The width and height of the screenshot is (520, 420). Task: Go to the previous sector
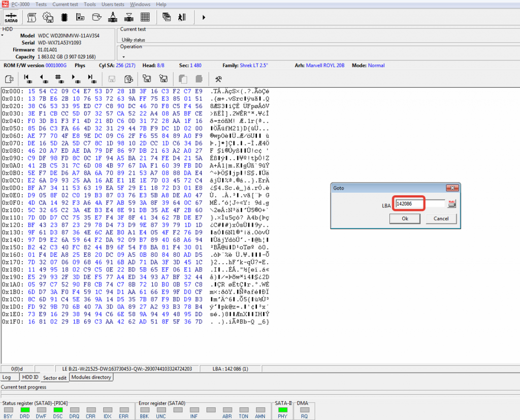point(43,79)
